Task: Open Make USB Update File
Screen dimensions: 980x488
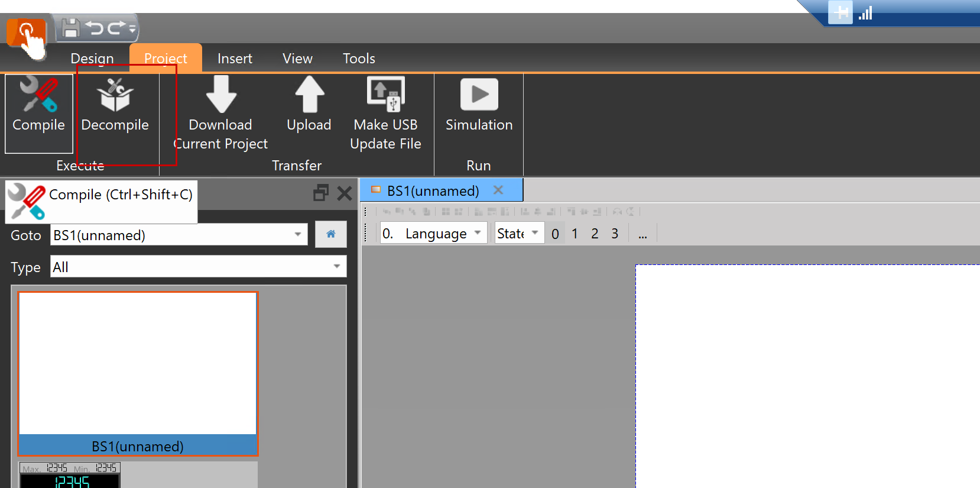Action: click(385, 95)
